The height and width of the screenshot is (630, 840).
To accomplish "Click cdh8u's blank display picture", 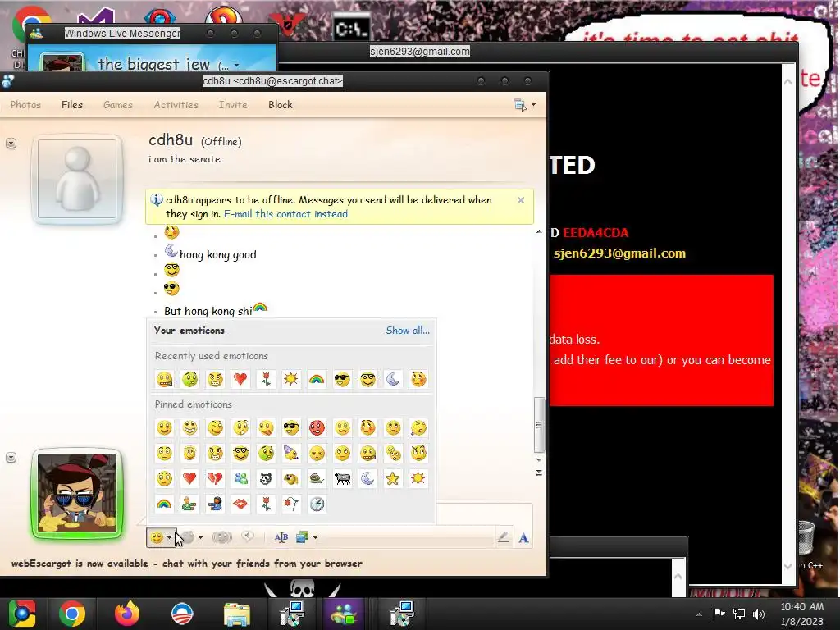I will pyautogui.click(x=77, y=179).
